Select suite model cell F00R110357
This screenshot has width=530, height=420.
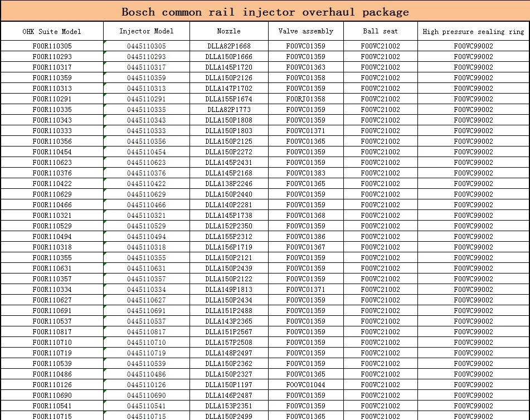pyautogui.click(x=52, y=279)
